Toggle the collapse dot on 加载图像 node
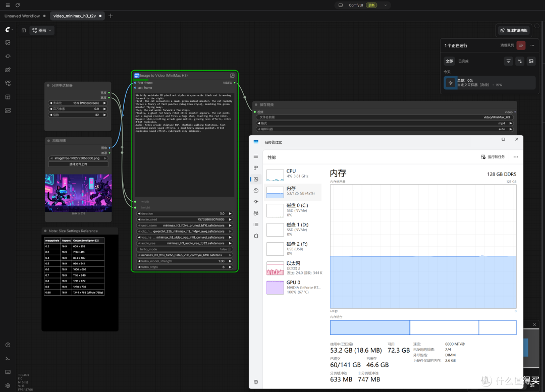The width and height of the screenshot is (545, 392). pyautogui.click(x=48, y=141)
